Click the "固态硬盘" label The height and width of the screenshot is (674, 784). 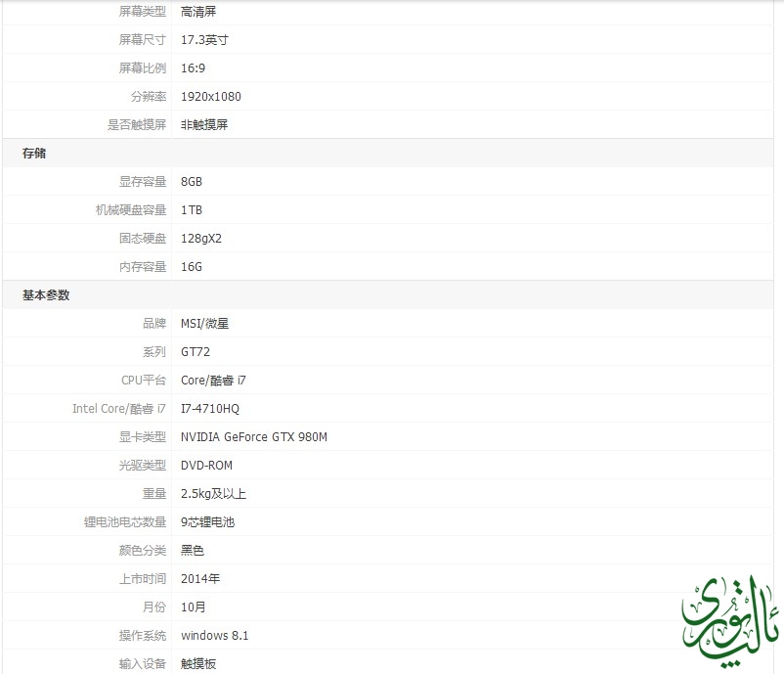click(143, 238)
